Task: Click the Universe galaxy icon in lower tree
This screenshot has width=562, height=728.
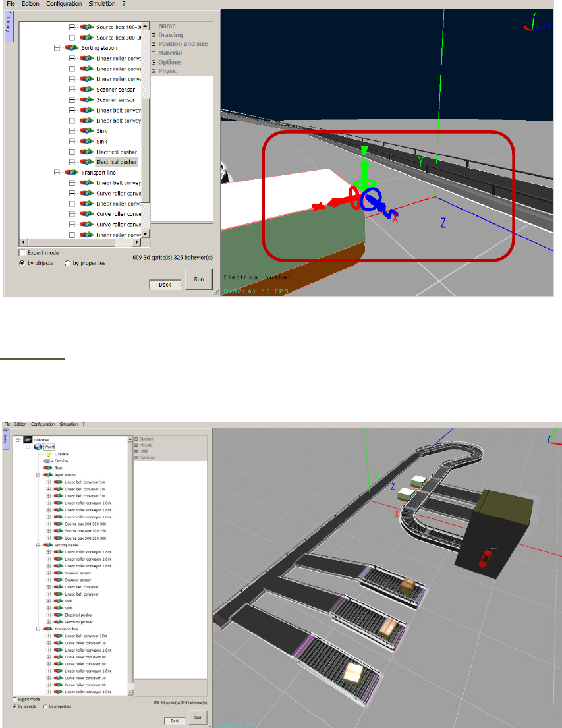Action: 28,439
